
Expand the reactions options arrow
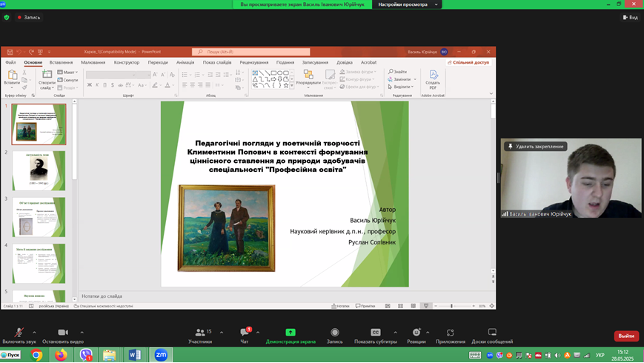click(x=428, y=332)
